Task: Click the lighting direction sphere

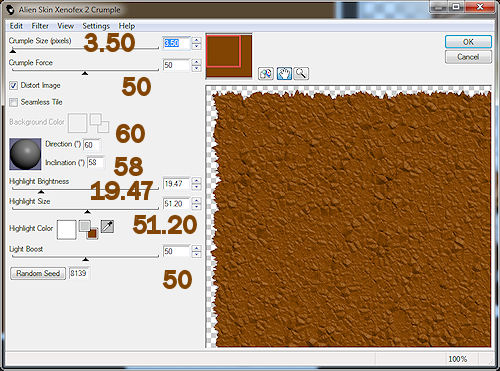Action: 25,154
